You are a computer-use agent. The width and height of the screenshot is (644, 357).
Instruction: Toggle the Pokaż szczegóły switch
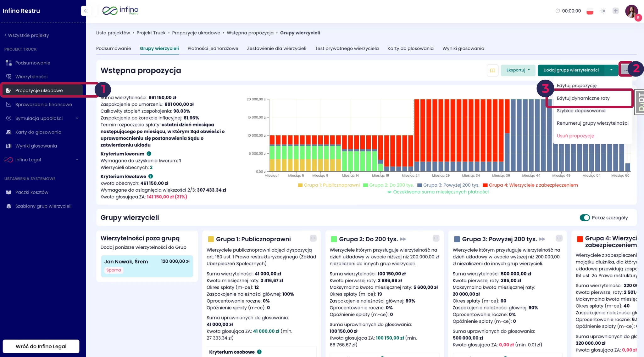point(585,218)
